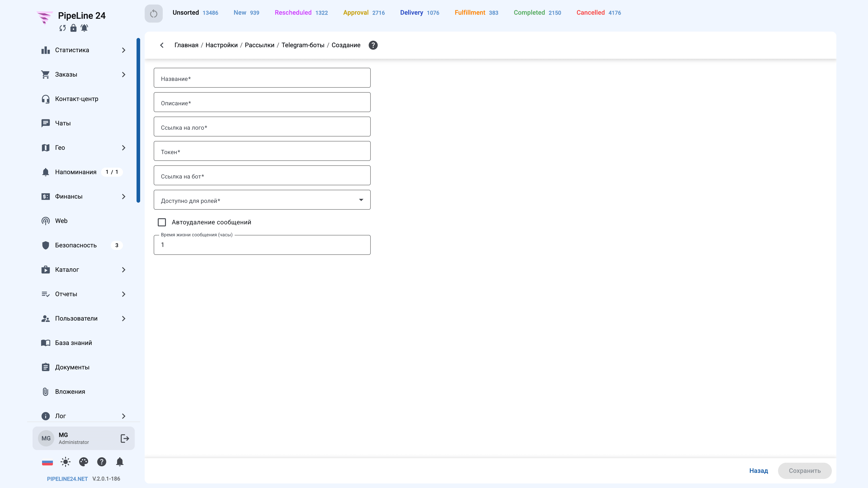Click the lock icon under PipeLine 24
The image size is (868, 488).
[x=73, y=28]
